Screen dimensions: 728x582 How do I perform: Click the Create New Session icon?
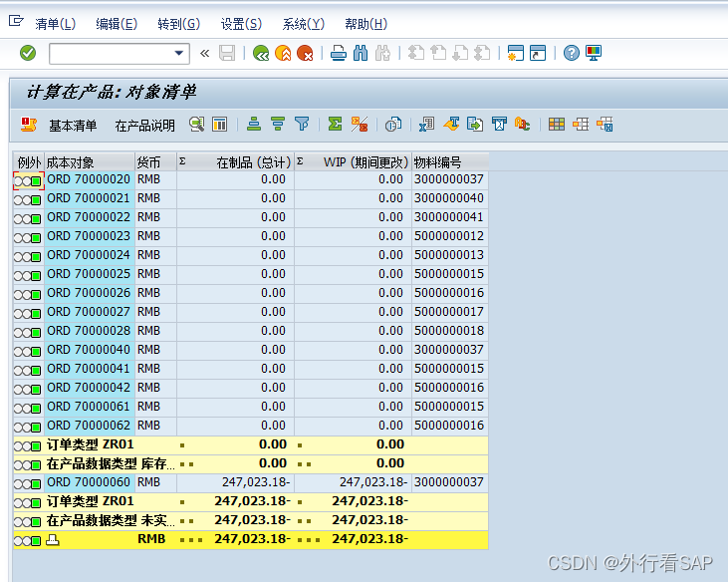(x=515, y=53)
